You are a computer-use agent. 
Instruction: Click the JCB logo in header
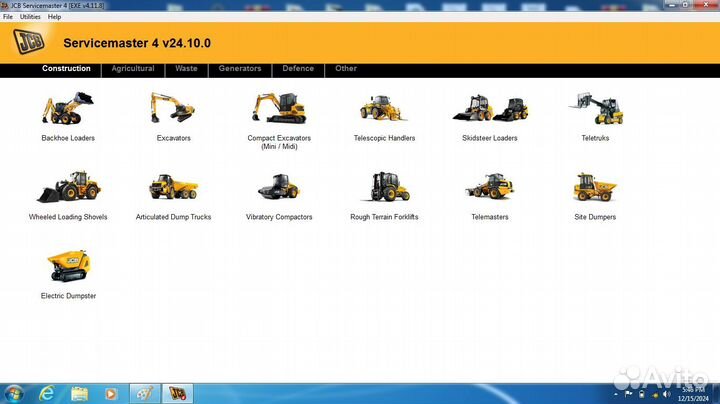(x=29, y=42)
